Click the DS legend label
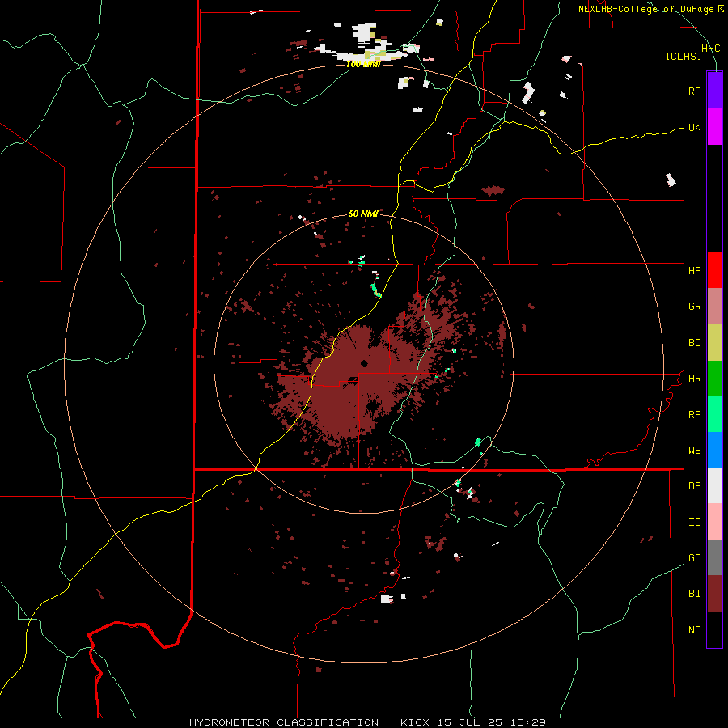Image resolution: width=728 pixels, height=728 pixels. (x=694, y=486)
